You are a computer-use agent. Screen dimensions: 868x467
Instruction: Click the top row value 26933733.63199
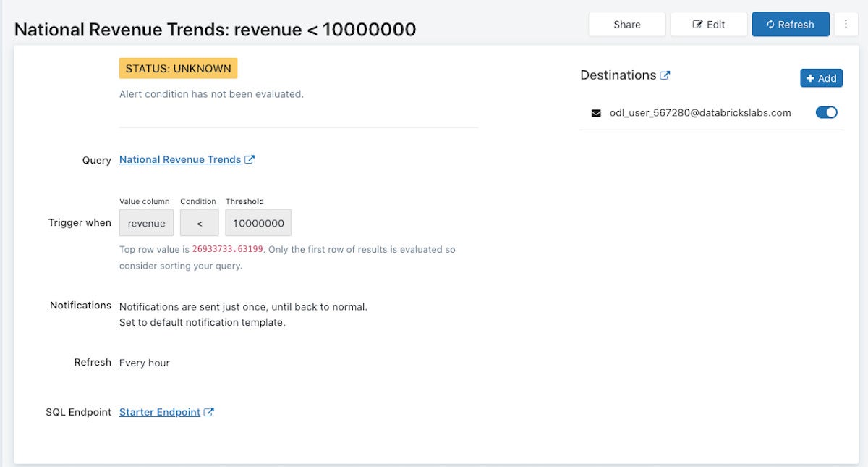[x=228, y=249]
